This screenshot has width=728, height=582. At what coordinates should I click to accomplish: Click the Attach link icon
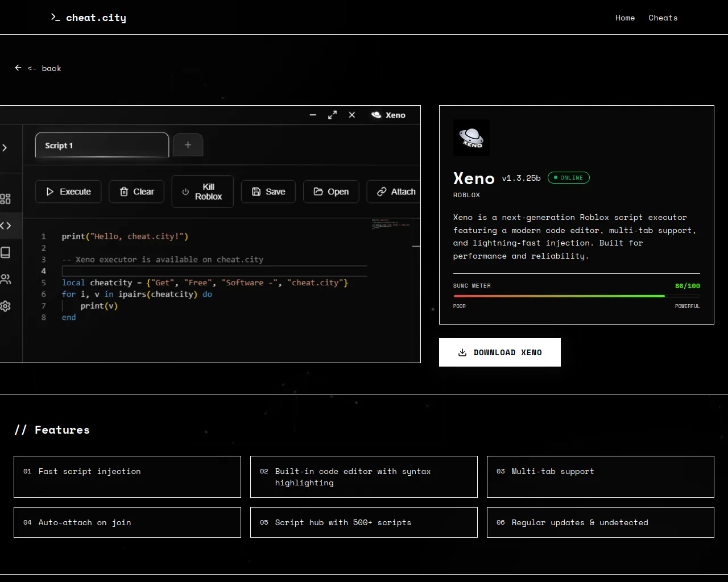[x=382, y=192]
